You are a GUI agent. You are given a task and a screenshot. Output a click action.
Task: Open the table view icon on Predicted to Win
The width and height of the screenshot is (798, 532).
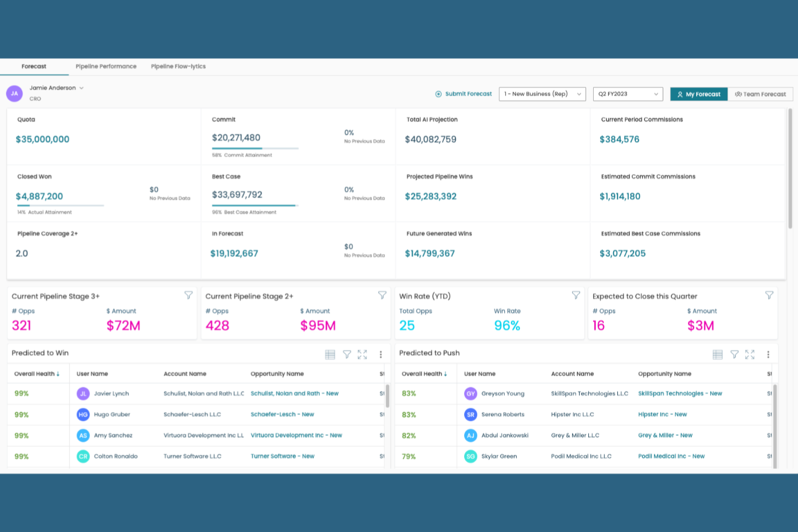pyautogui.click(x=330, y=354)
